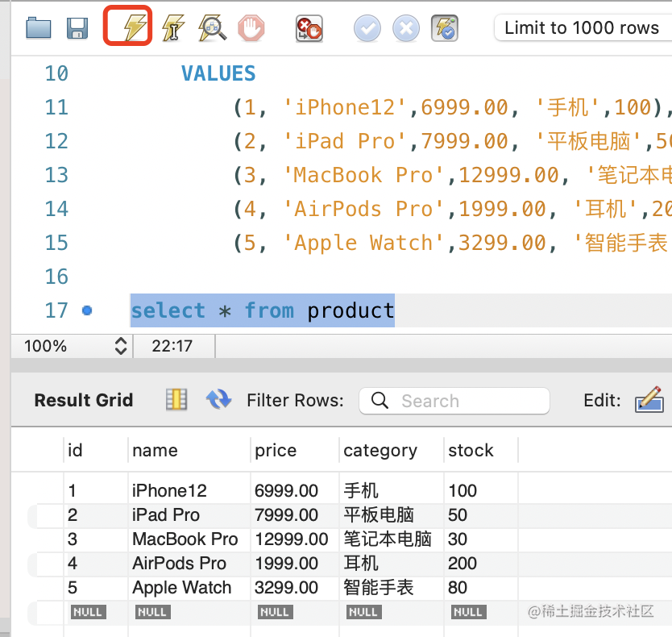Click the NULL cell under price column

tap(275, 612)
